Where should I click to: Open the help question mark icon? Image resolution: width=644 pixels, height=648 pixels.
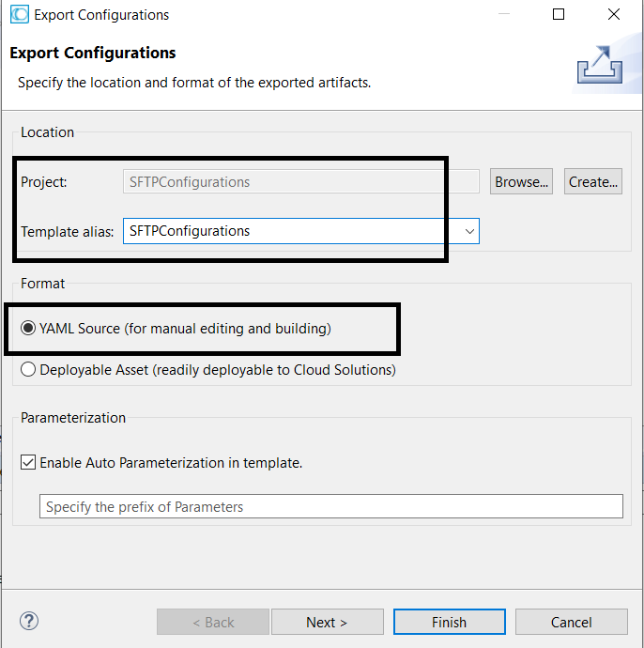tap(29, 621)
